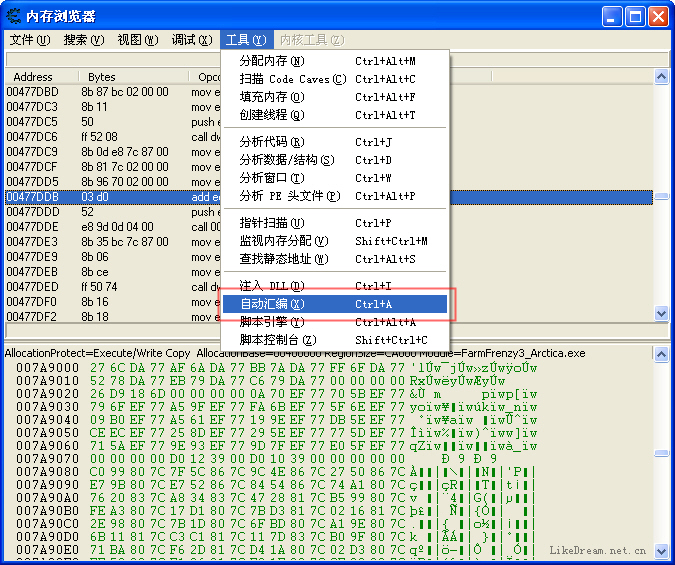Screen dimensions: 675x565
Task: Click disassembler scrollbar down arrow
Action: point(662,313)
